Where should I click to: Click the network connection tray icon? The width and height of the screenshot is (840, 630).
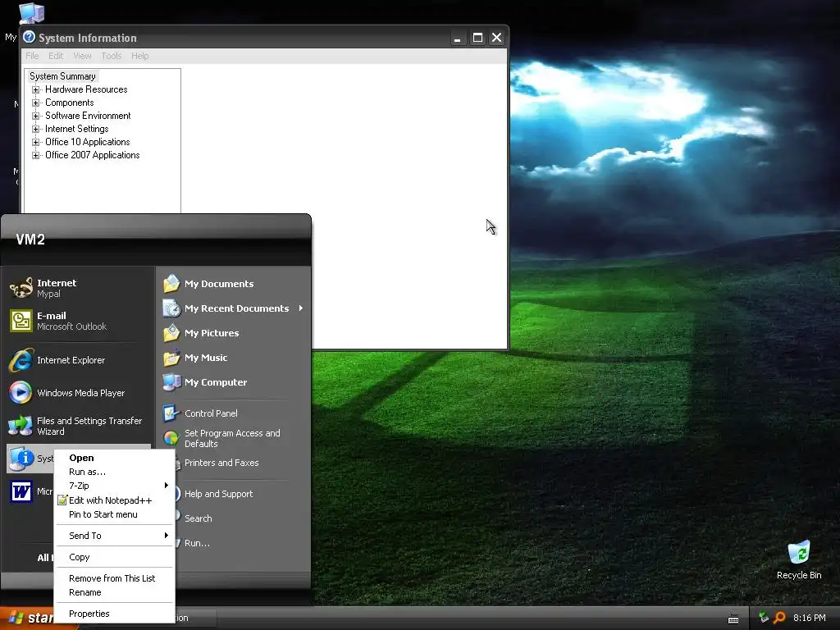[x=764, y=618]
